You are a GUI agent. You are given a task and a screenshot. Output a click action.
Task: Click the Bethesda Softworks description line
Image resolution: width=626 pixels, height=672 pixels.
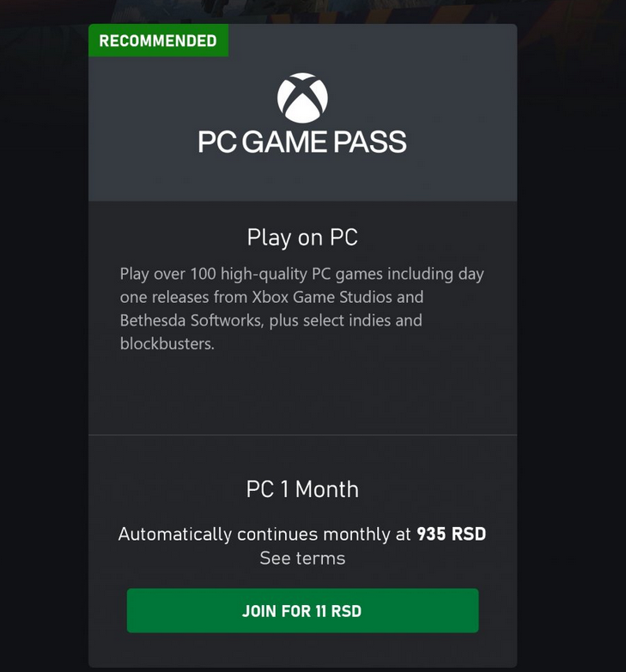point(271,320)
